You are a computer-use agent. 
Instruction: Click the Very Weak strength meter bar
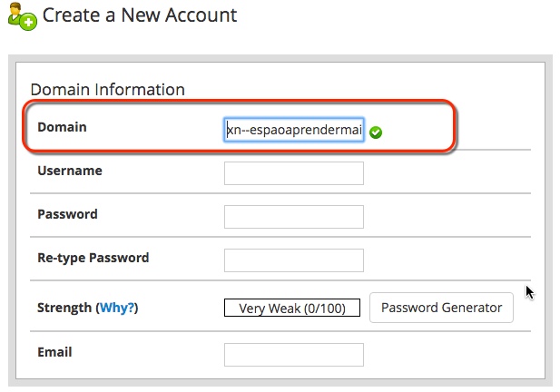(292, 308)
